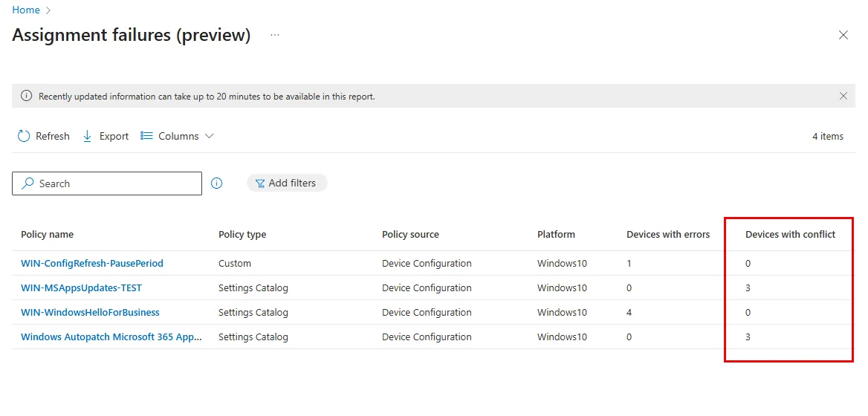
Task: Click Device Configuration in WIN-WindowsHelloForBusiness row
Action: click(427, 312)
